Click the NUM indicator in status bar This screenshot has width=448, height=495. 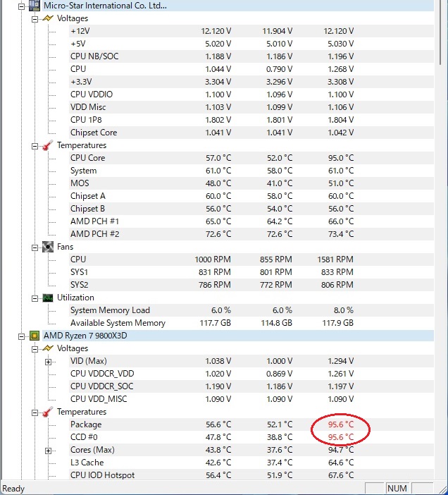[x=396, y=488]
